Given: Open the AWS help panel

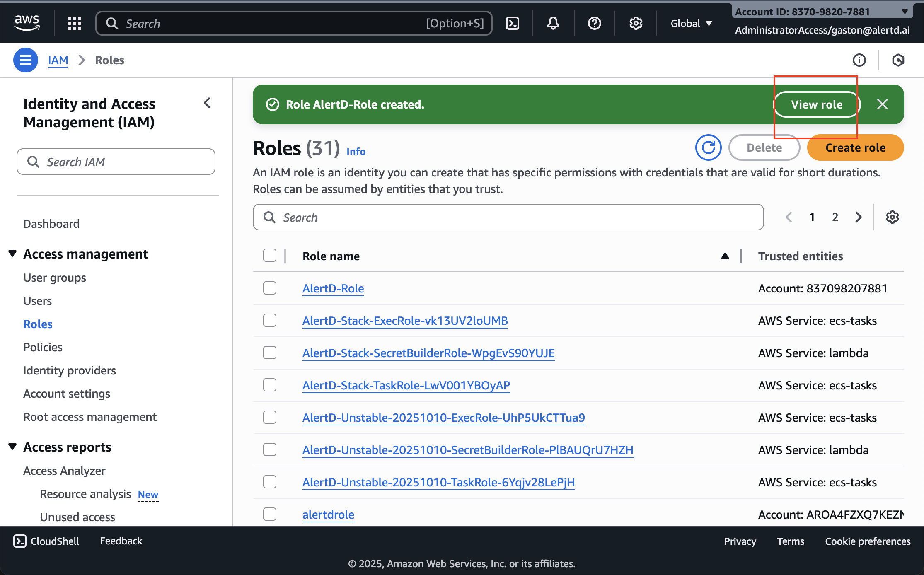Looking at the screenshot, I should [594, 23].
